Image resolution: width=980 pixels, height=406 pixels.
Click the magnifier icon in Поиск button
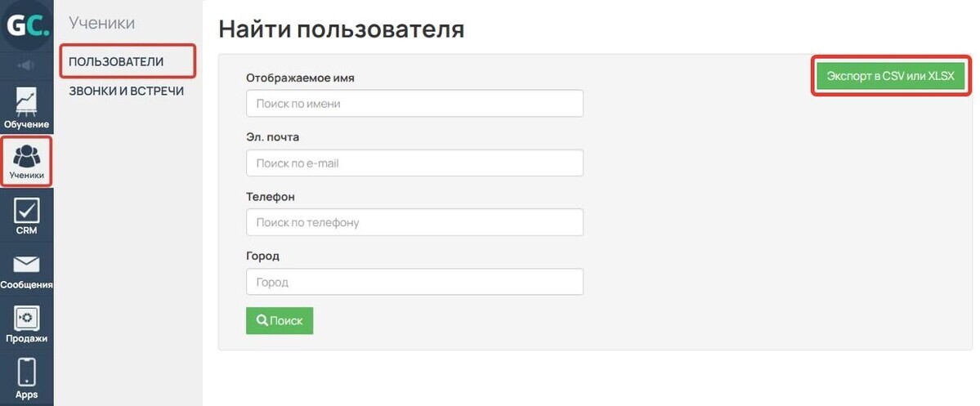click(262, 320)
